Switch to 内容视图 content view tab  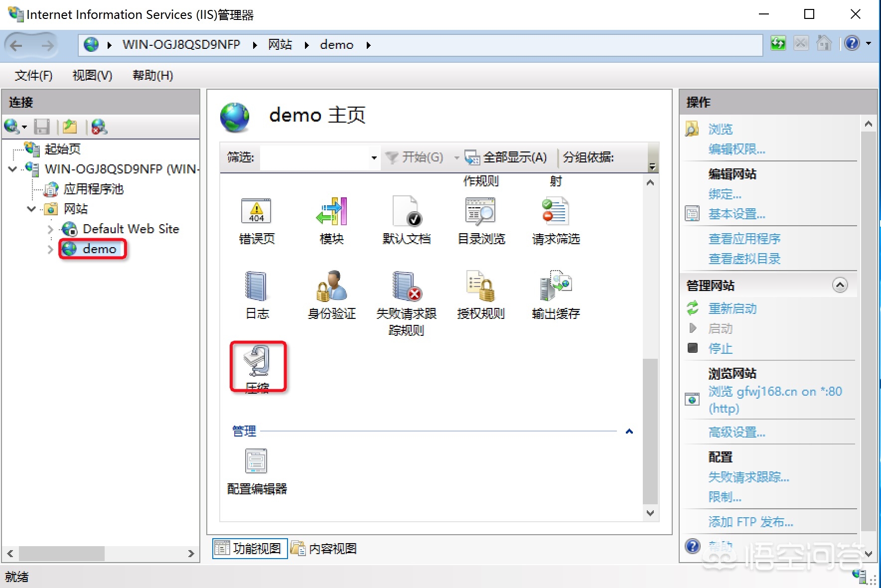click(x=324, y=549)
